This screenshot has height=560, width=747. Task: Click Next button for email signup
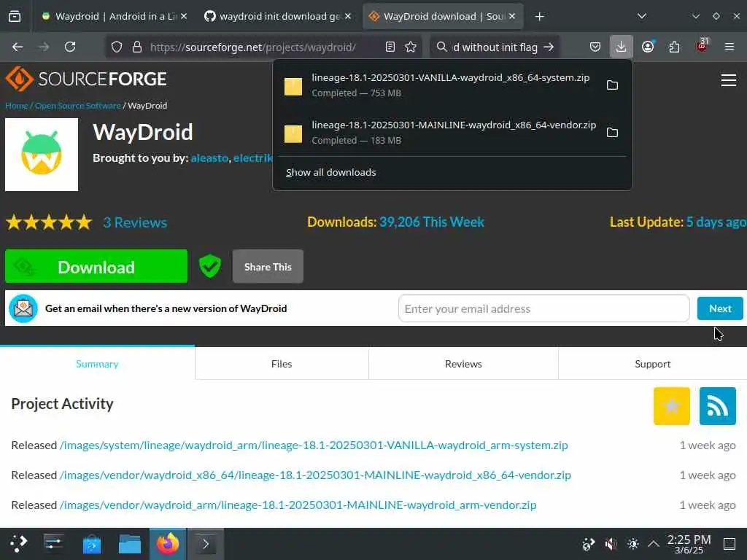[720, 308]
